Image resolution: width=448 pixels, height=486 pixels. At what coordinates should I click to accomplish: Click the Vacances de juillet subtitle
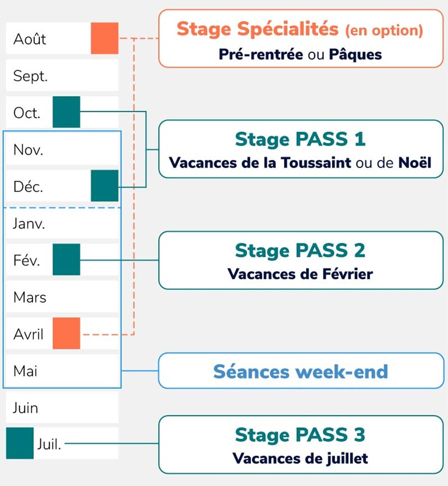(300, 458)
